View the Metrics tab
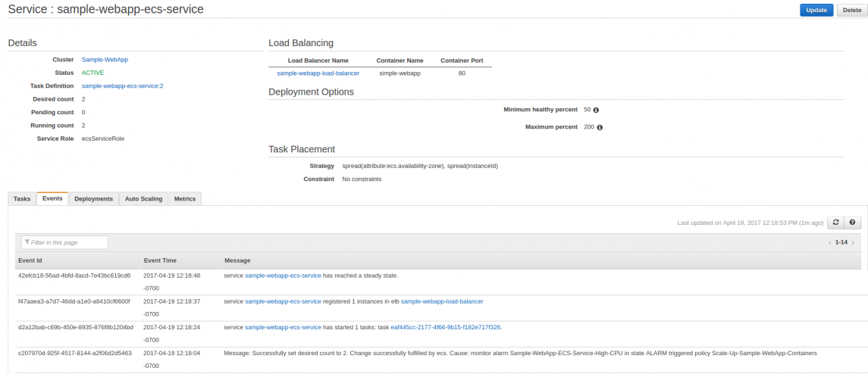 point(185,198)
